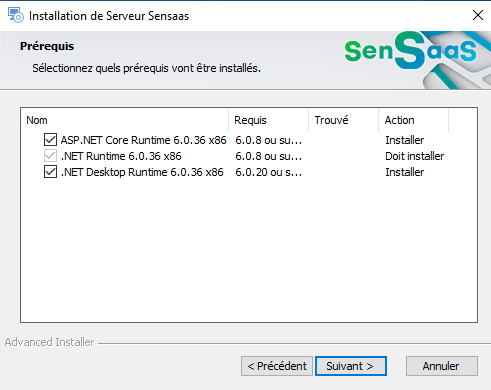The image size is (491, 390).
Task: Click required version cell for ASP.NET Core Runtime
Action: (269, 140)
